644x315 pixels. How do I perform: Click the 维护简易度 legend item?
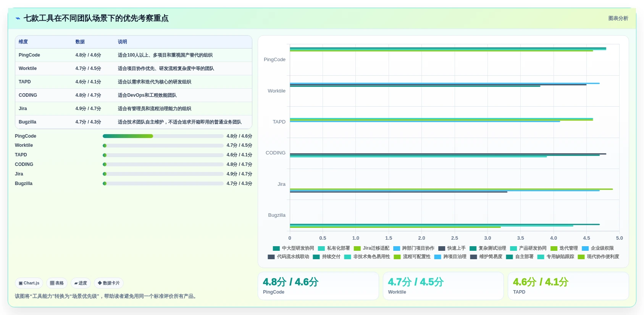pos(486,257)
